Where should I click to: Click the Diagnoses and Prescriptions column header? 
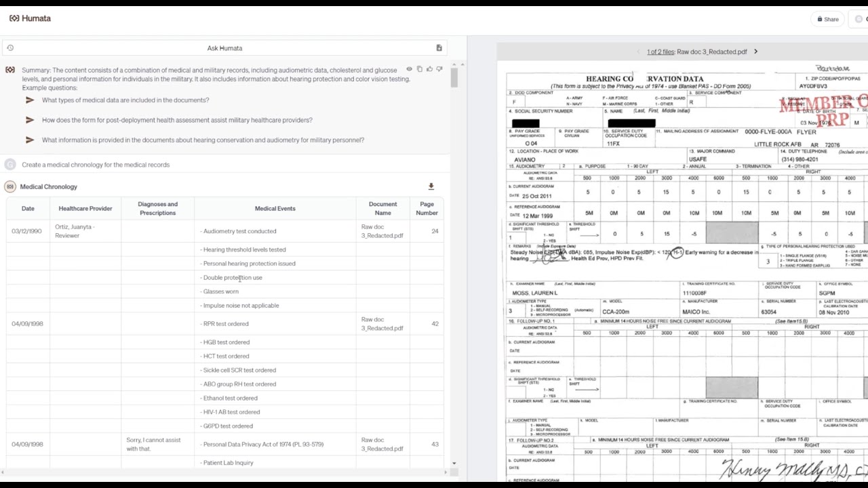(157, 209)
